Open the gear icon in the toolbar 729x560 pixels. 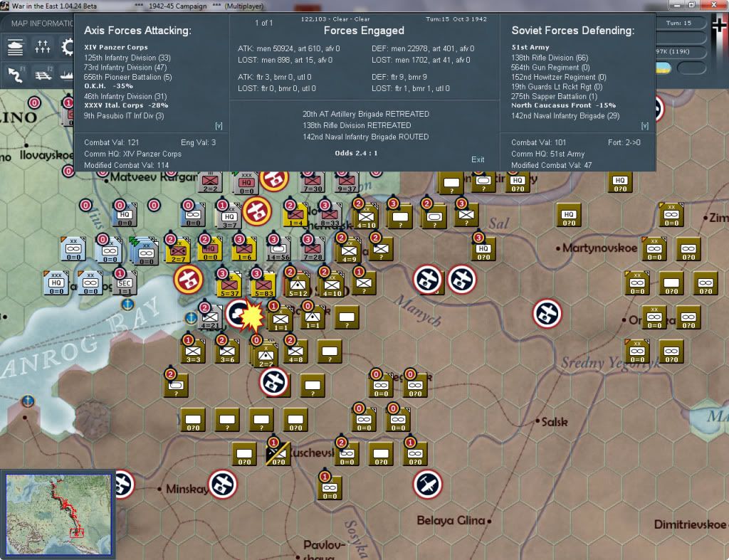(x=67, y=47)
